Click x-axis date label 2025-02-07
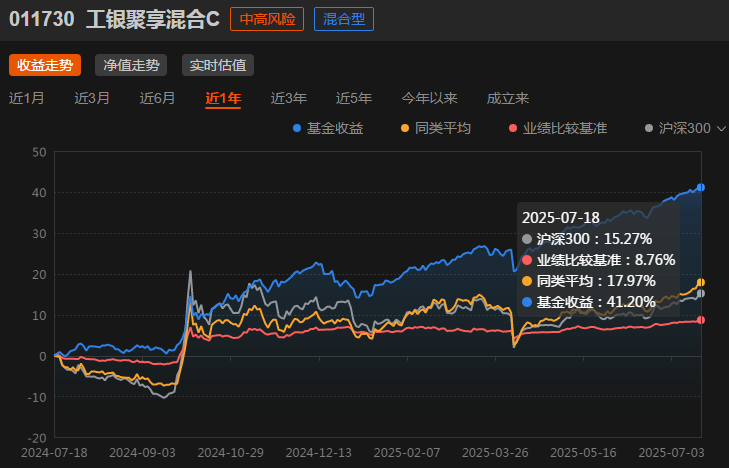Screen dimensions: 729x468 [x=407, y=452]
